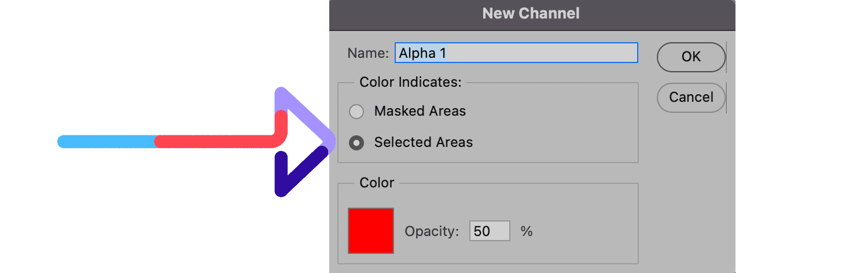Image resolution: width=868 pixels, height=273 pixels.
Task: Click the Opacity field showing 50
Action: coord(489,231)
